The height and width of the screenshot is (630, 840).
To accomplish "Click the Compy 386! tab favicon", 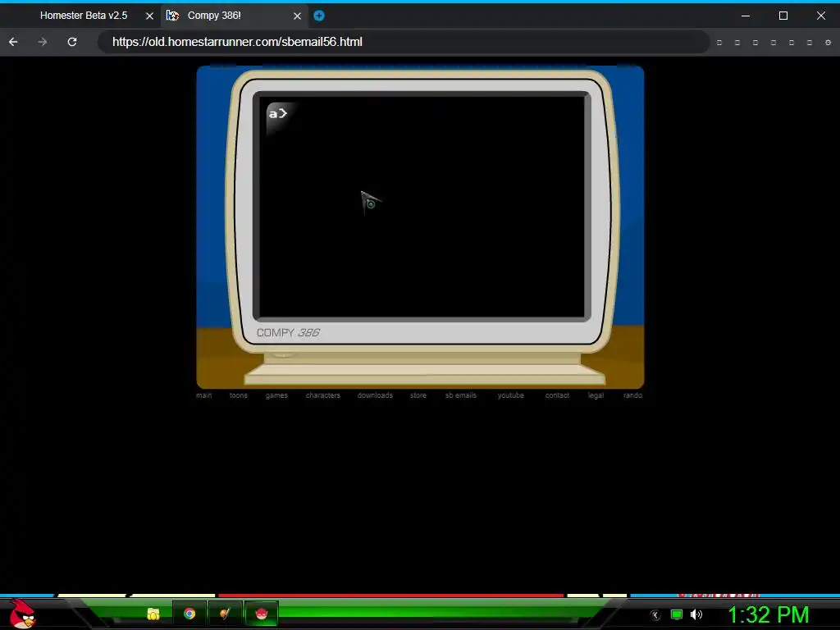I will pyautogui.click(x=172, y=16).
